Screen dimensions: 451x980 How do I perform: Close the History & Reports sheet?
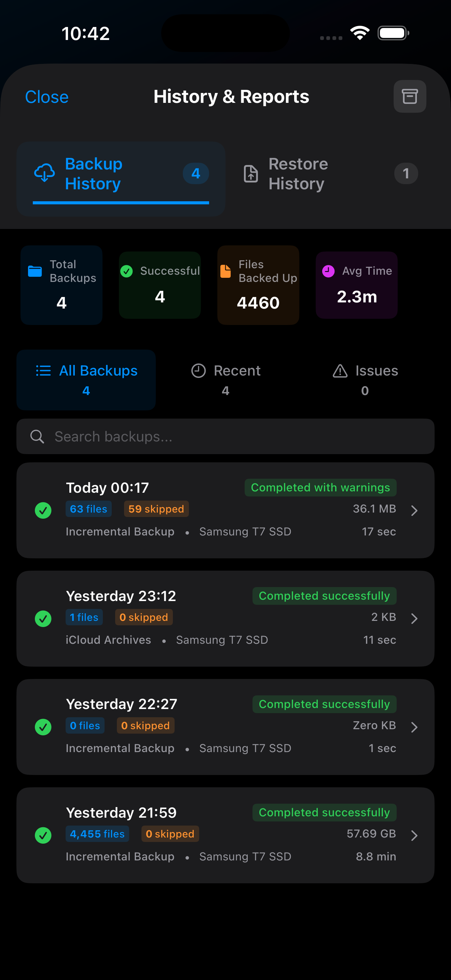[47, 97]
